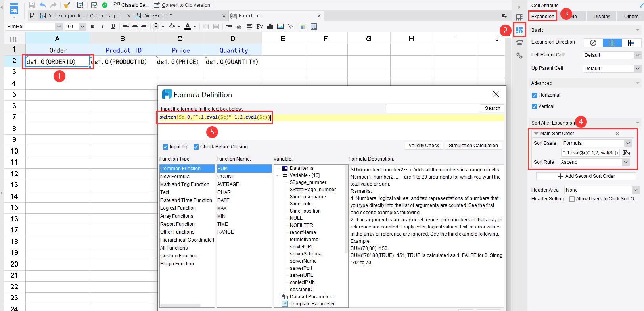The height and width of the screenshot is (311, 644).
Task: Toggle italic formatting
Action: coord(102,27)
